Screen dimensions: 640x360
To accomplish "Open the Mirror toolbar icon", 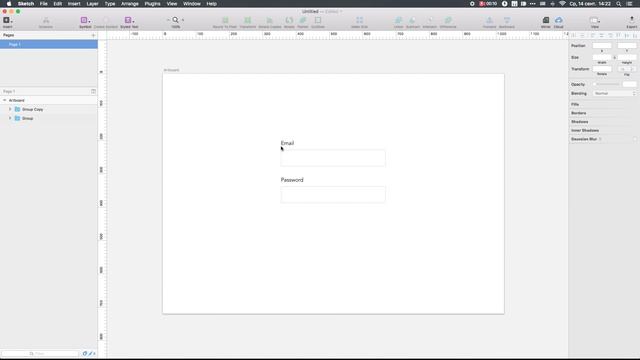I will (x=546, y=20).
